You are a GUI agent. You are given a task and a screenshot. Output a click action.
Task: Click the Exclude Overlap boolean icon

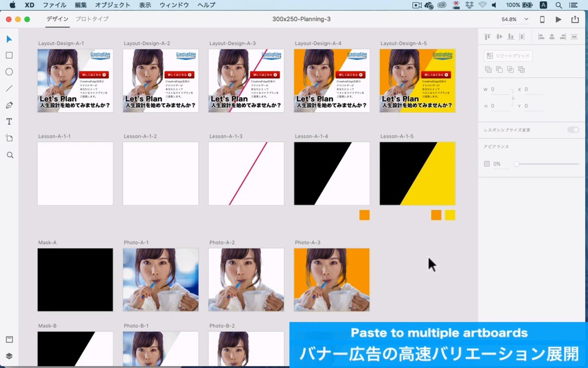[521, 69]
